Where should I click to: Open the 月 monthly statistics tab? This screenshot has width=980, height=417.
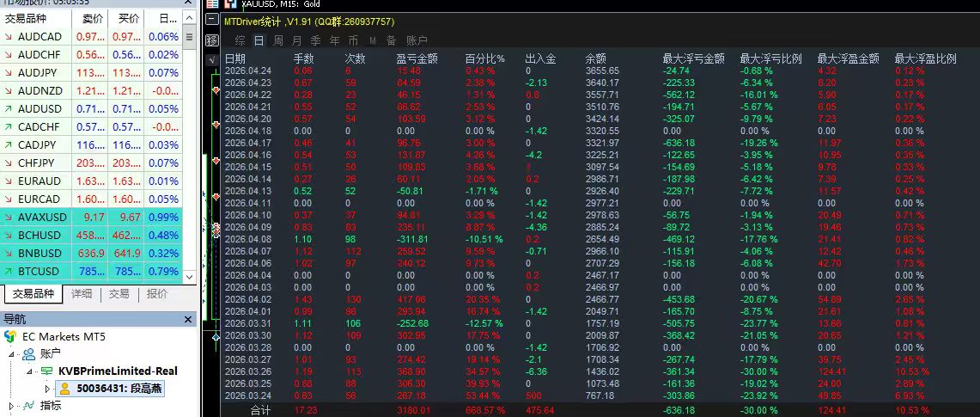pyautogui.click(x=297, y=40)
